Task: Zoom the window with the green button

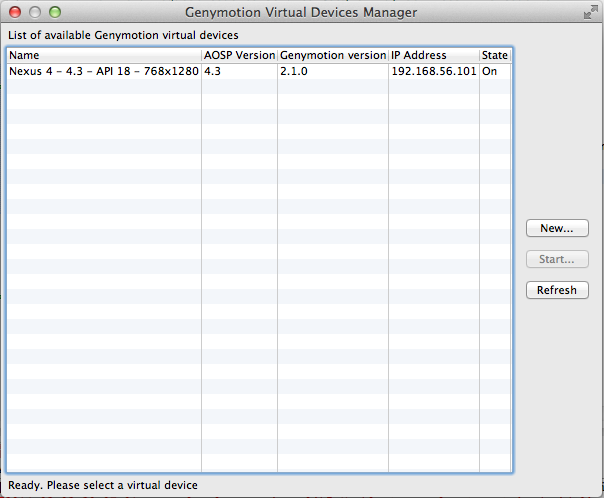Action: click(55, 12)
